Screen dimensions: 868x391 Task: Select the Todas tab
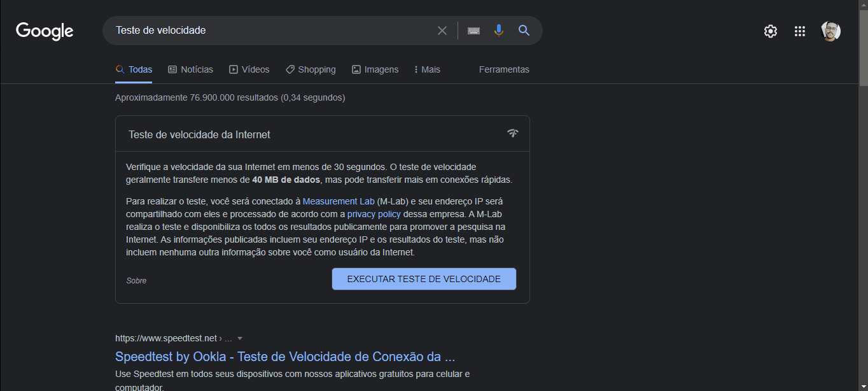[x=134, y=69]
